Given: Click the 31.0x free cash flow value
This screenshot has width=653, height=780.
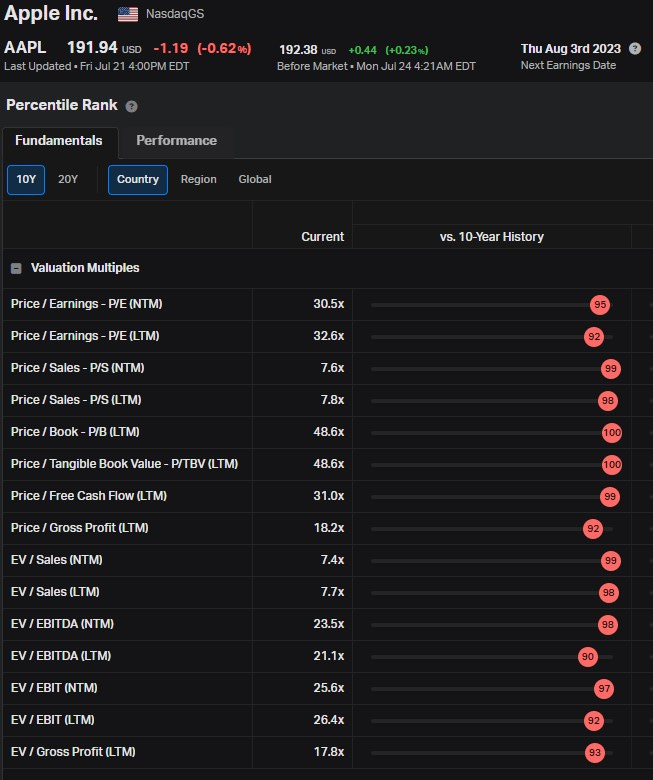Looking at the screenshot, I should (x=329, y=496).
